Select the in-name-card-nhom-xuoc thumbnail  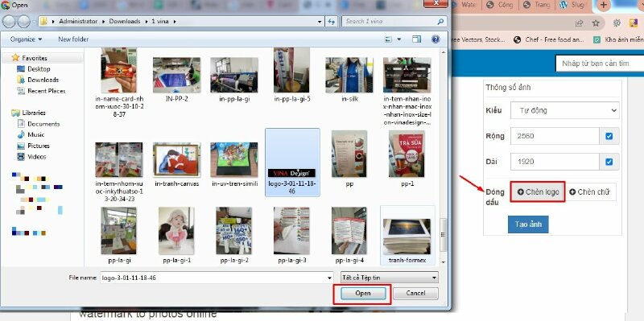[118, 71]
